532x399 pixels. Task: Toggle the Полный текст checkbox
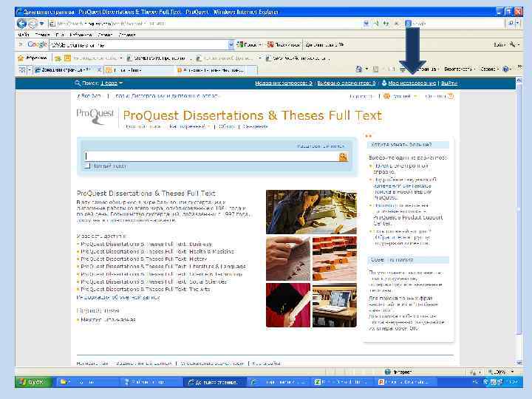coord(88,166)
